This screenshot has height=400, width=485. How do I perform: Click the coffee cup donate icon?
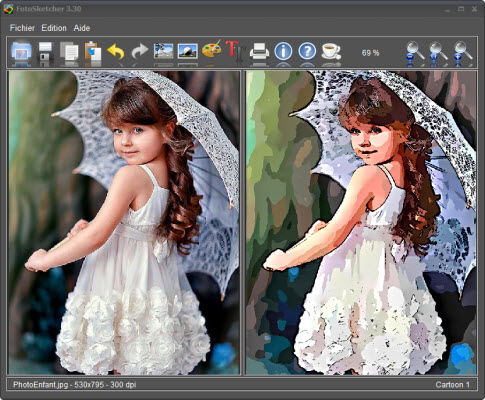tap(331, 51)
